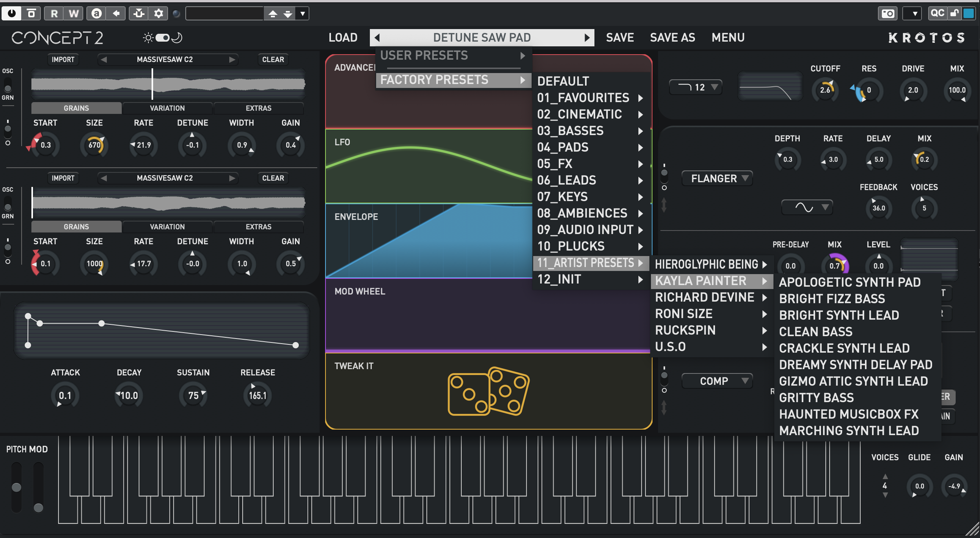The image size is (980, 538).
Task: Click the SAVE AS button
Action: point(673,38)
